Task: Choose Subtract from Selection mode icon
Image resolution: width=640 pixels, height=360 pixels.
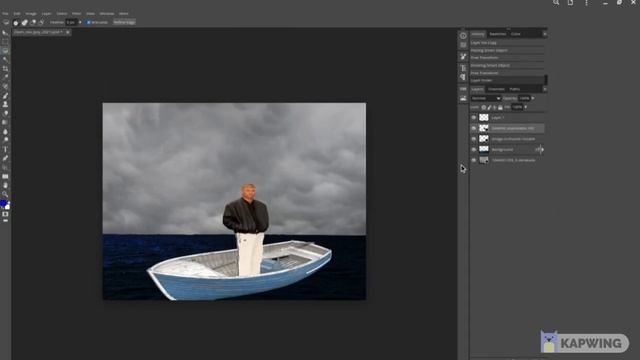Action: tap(33, 22)
